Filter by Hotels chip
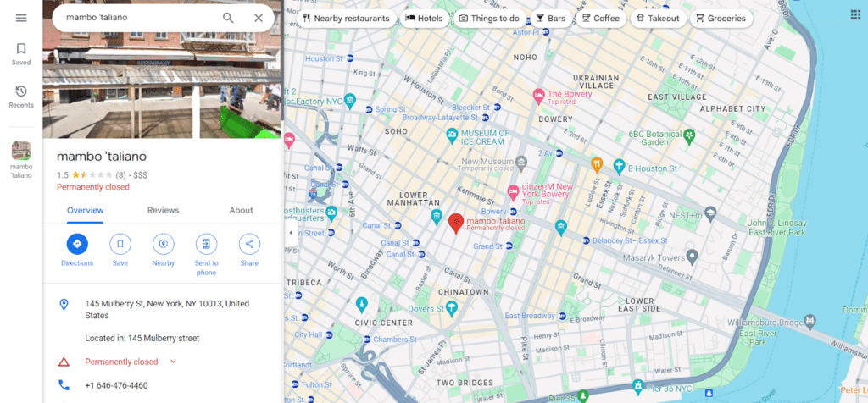This screenshot has width=868, height=403. pyautogui.click(x=425, y=19)
